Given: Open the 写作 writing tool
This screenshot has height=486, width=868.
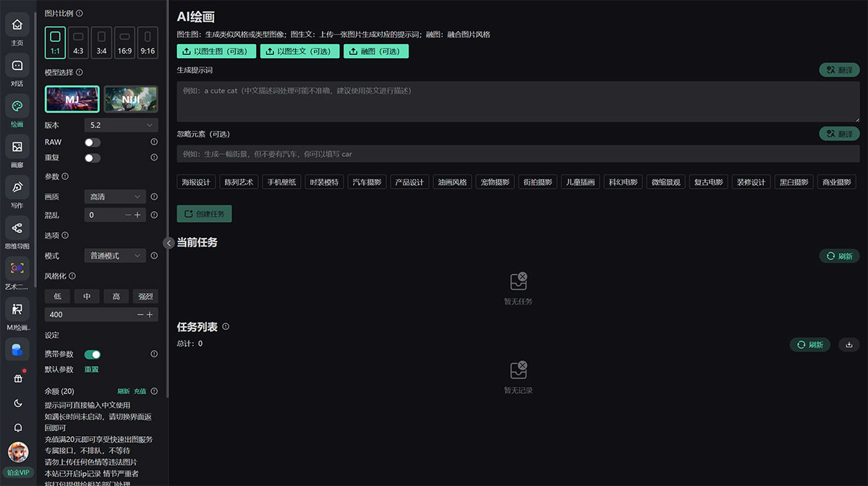Looking at the screenshot, I should pyautogui.click(x=17, y=191).
